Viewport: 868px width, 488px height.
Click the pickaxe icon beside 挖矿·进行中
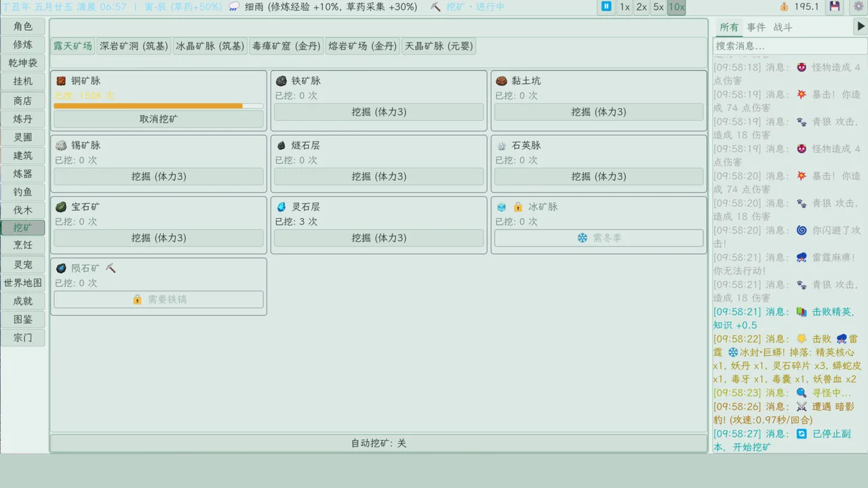(x=435, y=7)
